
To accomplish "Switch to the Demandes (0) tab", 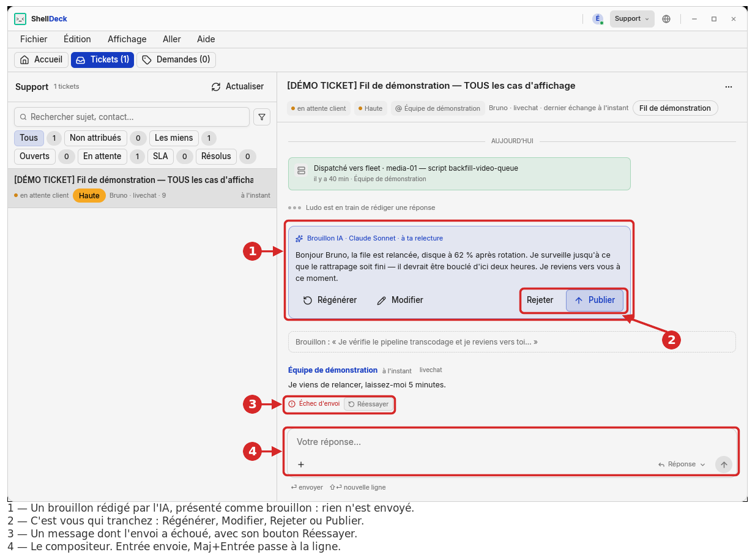I will click(176, 60).
